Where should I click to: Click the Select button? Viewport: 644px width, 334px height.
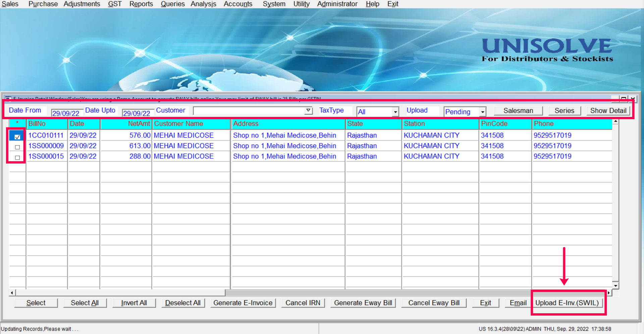(36, 303)
